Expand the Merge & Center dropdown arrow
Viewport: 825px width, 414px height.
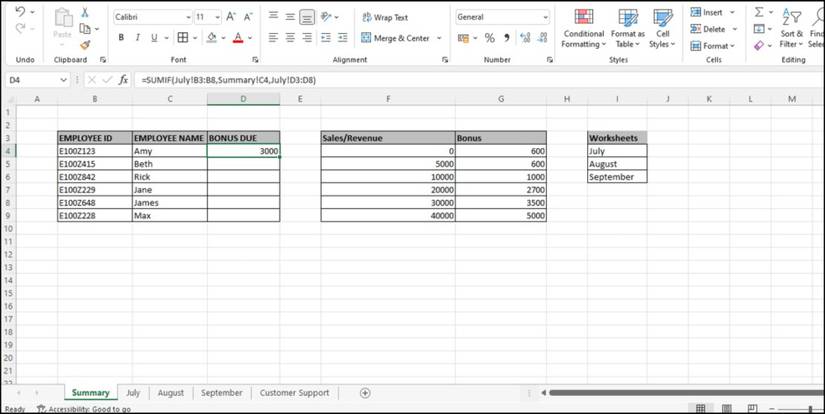pos(439,38)
